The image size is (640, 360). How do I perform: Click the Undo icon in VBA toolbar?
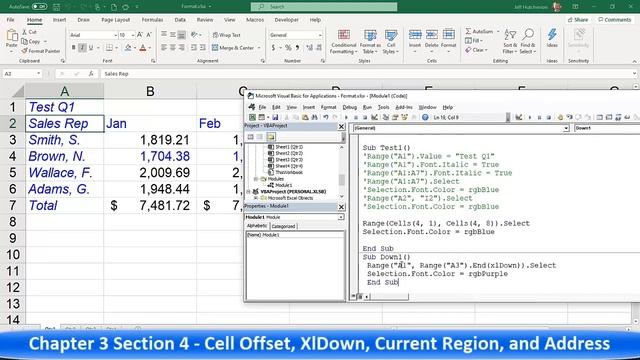(326, 117)
